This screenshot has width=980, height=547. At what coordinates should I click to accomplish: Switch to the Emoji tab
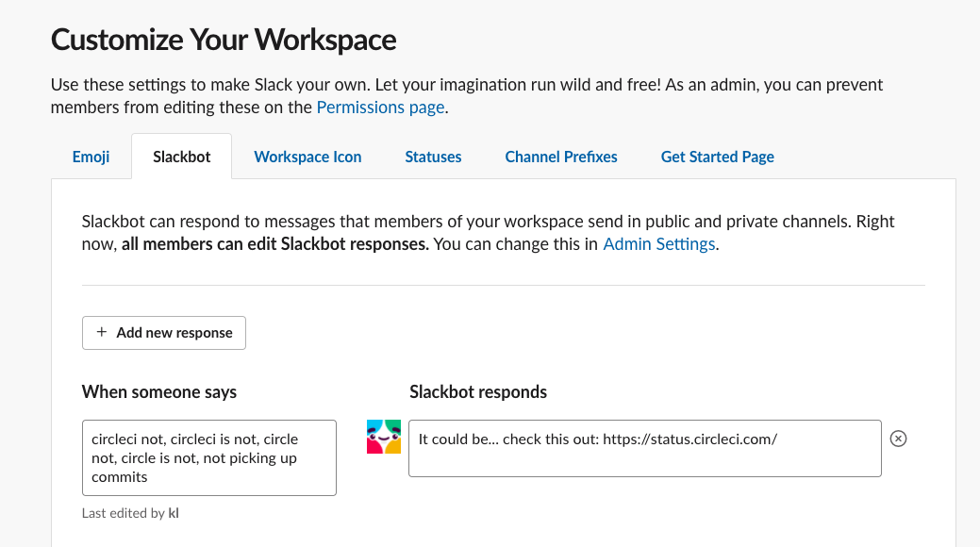[91, 157]
